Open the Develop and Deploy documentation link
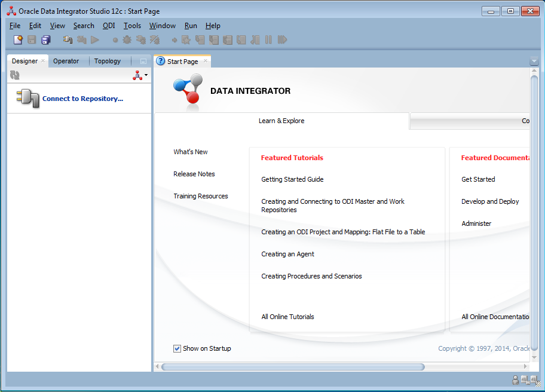Screen dimensions: 545x392 [490, 201]
